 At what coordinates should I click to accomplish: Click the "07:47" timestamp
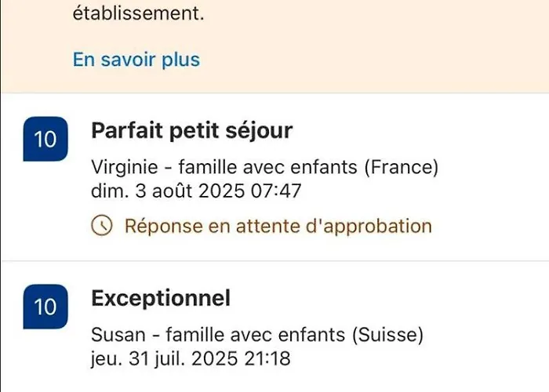click(278, 189)
